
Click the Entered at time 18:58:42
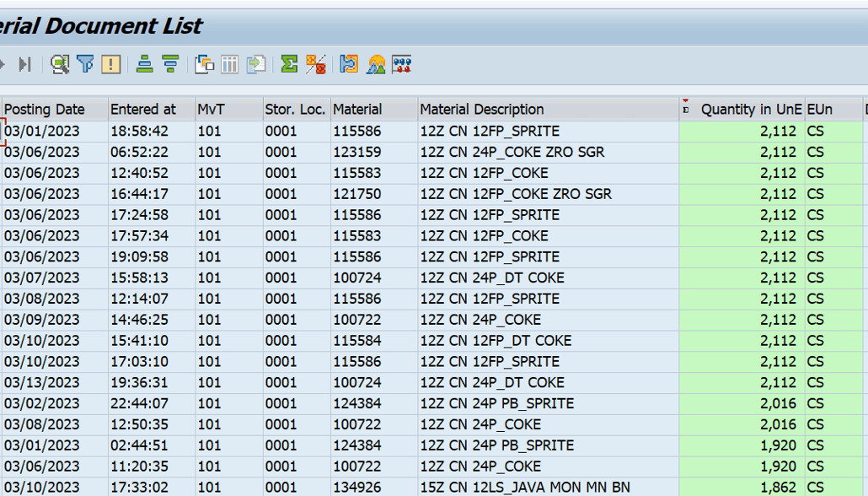(x=139, y=132)
